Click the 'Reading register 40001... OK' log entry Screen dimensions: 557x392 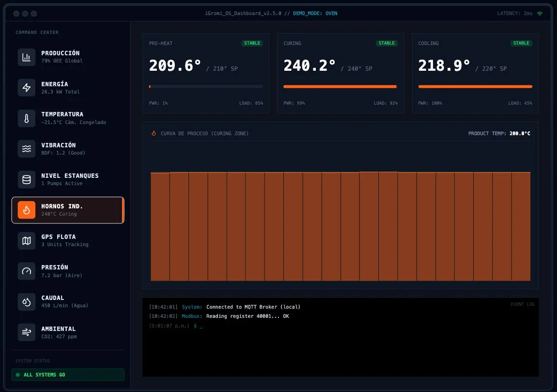tap(248, 316)
